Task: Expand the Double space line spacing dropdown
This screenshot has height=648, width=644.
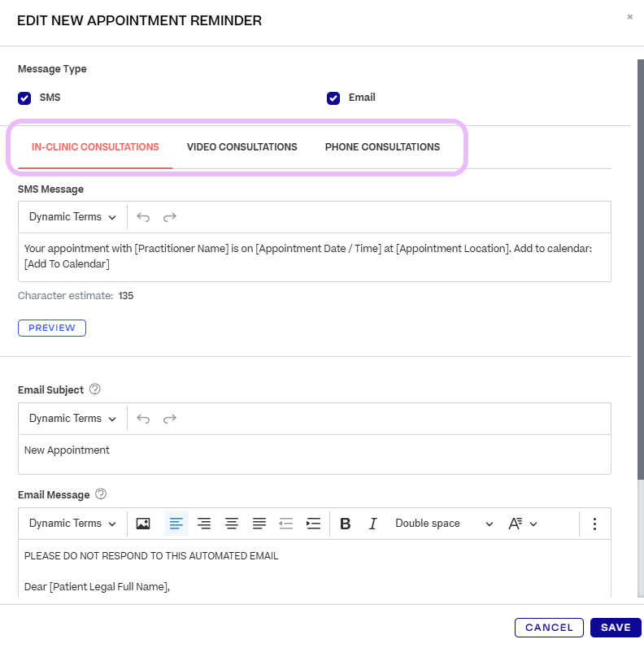Action: tap(444, 524)
